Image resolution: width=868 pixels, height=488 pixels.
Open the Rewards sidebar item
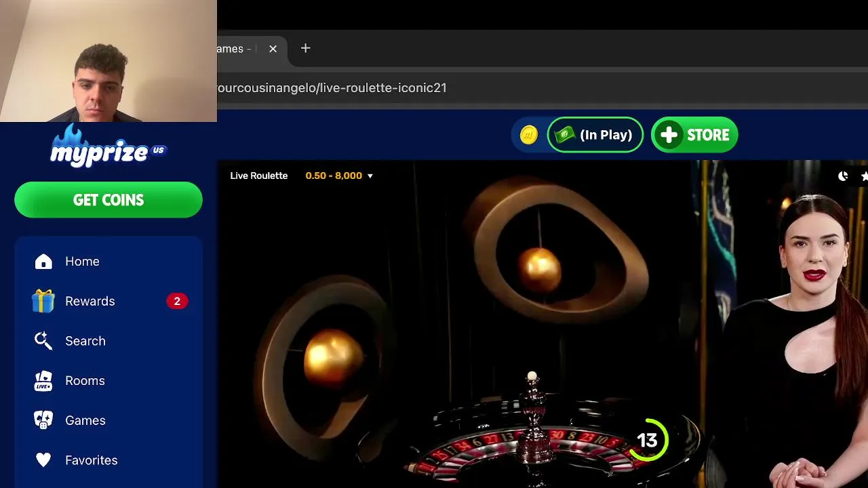(108, 301)
